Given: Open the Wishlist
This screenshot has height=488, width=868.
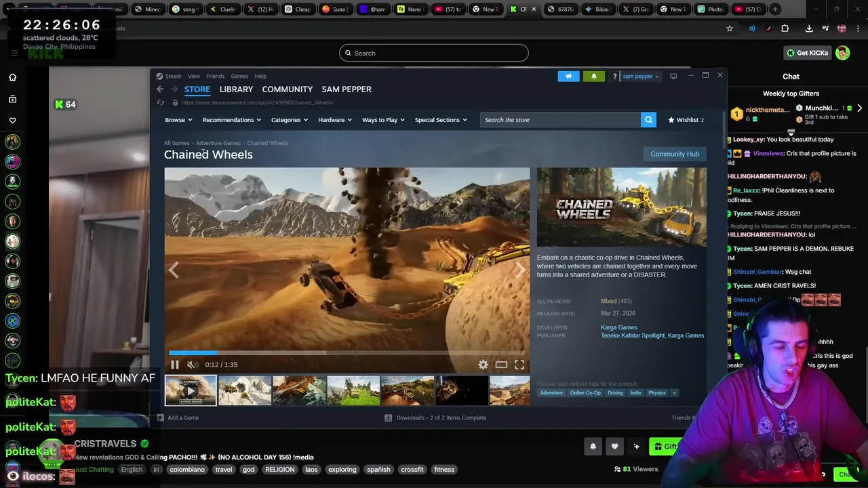Looking at the screenshot, I should [x=686, y=120].
